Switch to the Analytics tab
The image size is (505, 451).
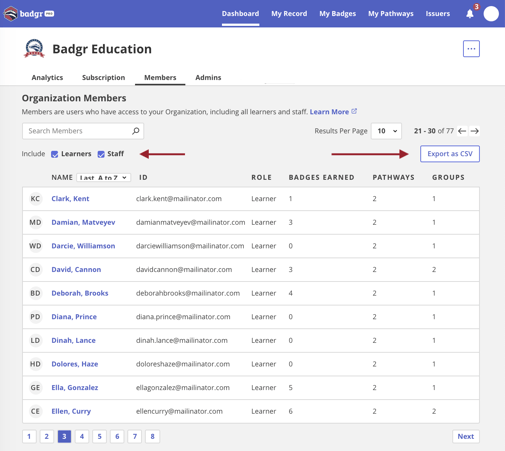(47, 77)
